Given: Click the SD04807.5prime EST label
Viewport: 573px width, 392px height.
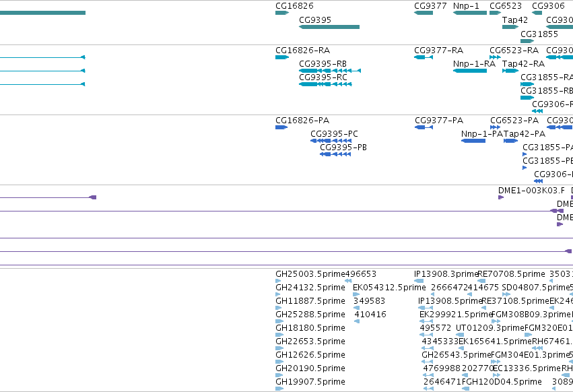Looking at the screenshot, I should pyautogui.click(x=536, y=288).
